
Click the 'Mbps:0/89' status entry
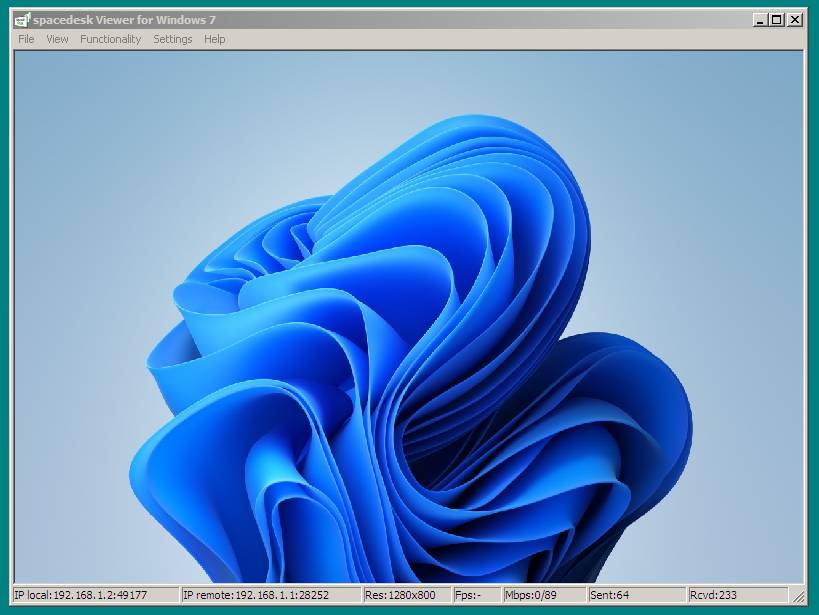(x=544, y=595)
